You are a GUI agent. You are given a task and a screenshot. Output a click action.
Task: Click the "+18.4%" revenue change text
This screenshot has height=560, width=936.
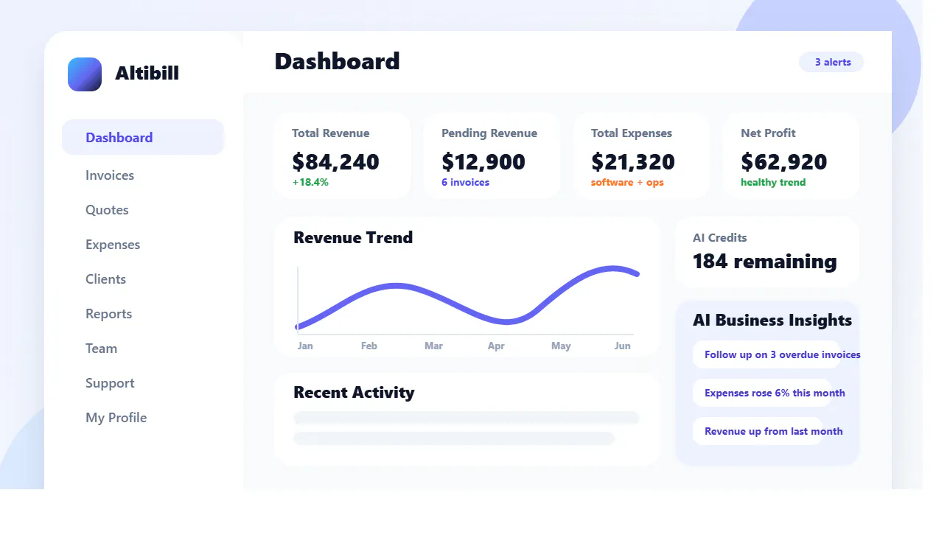(310, 182)
